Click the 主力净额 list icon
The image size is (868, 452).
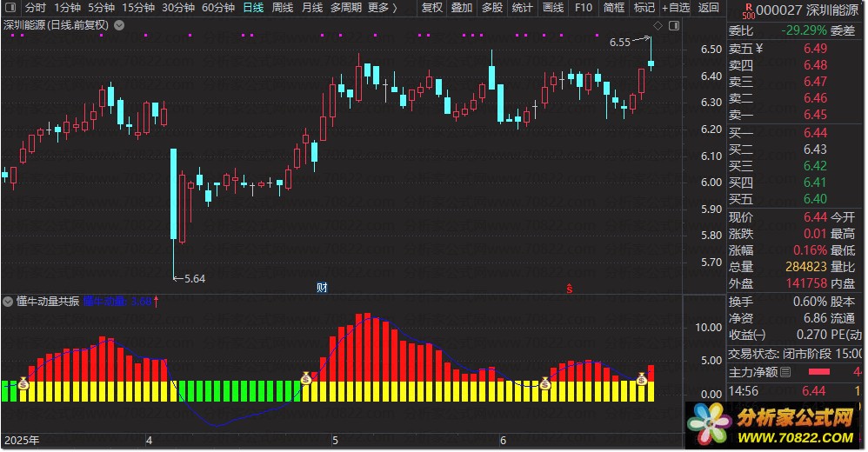click(x=785, y=372)
